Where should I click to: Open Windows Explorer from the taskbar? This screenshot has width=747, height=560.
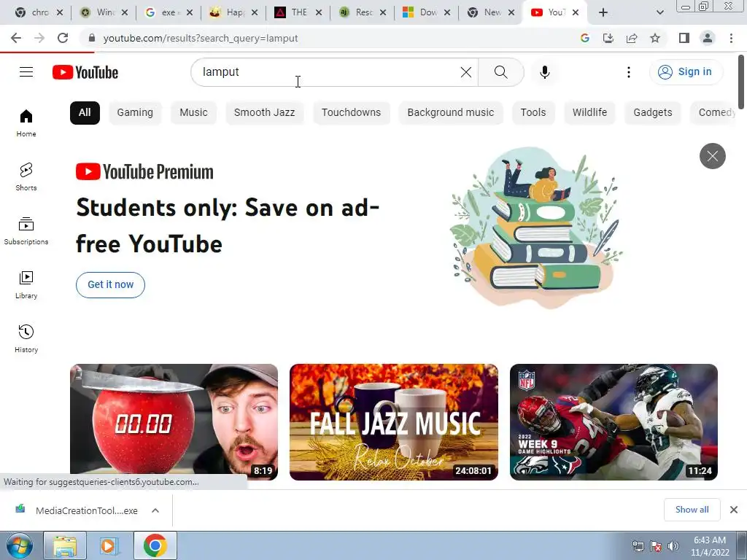click(65, 545)
